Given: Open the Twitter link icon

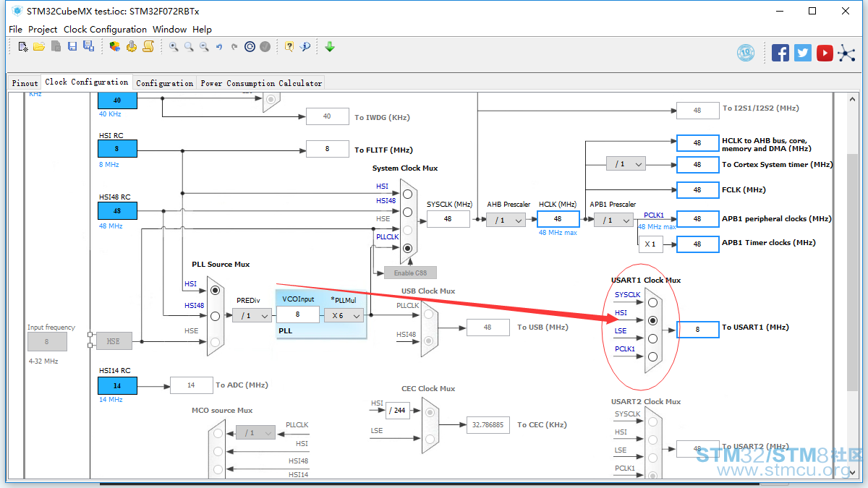Looking at the screenshot, I should (x=803, y=52).
